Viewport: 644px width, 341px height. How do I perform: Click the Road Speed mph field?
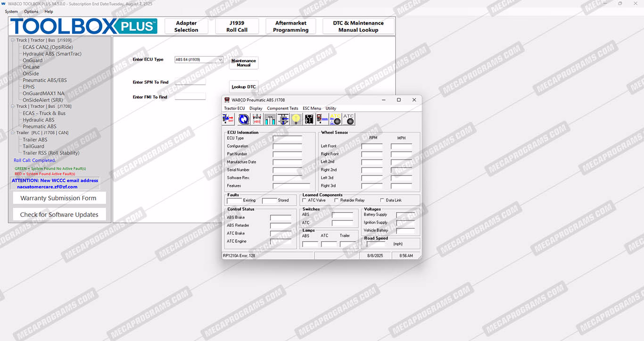pyautogui.click(x=376, y=244)
